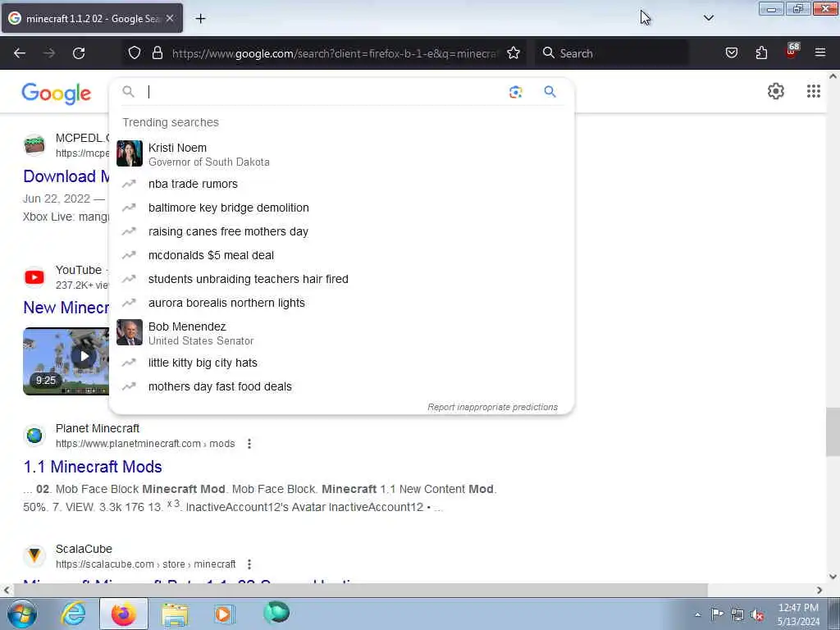840x630 pixels.
Task: Open Planet Minecraft result options dots
Action: pos(249,444)
